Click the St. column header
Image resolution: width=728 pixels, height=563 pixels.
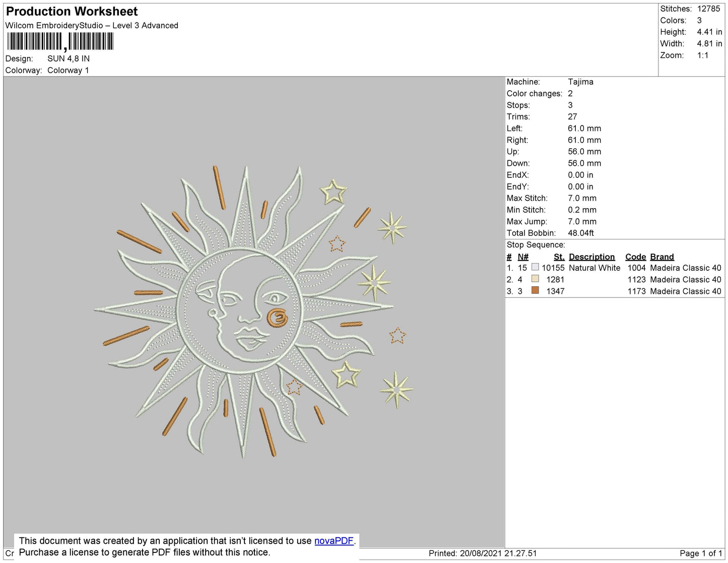tap(559, 257)
